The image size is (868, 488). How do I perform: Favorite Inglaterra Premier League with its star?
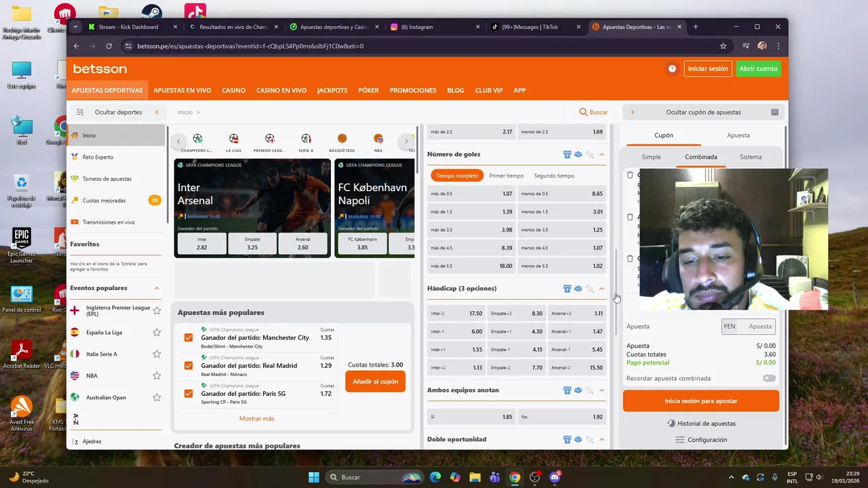157,310
